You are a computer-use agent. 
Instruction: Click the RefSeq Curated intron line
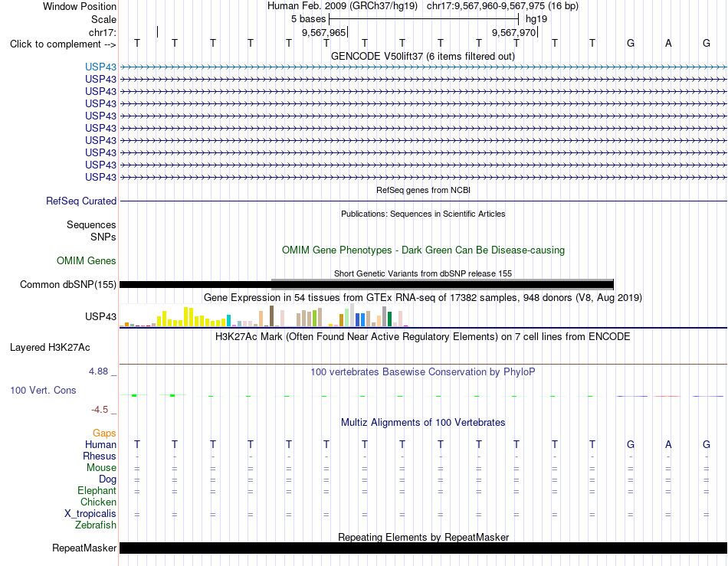[423, 201]
